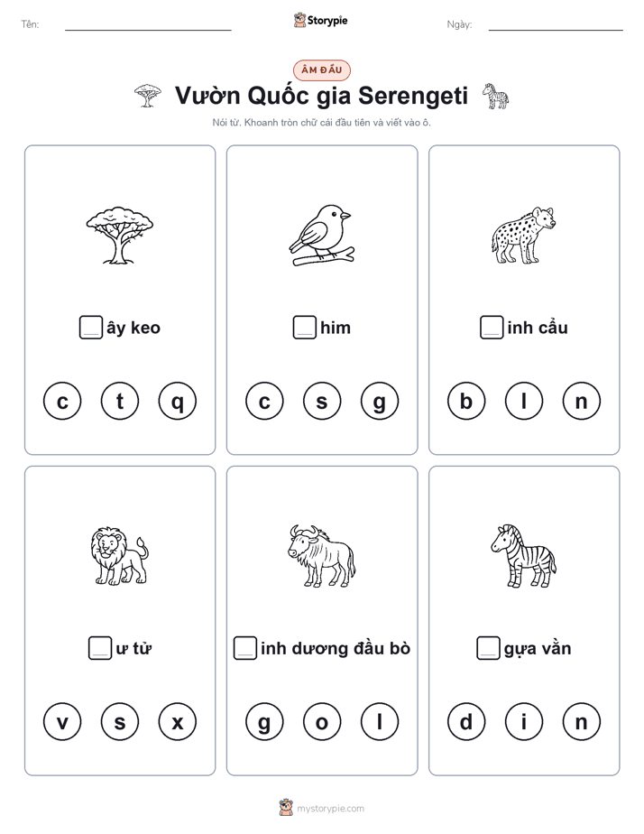Click the blank box before 'inh dương đầu bò'
644x834 pixels.
tap(245, 648)
